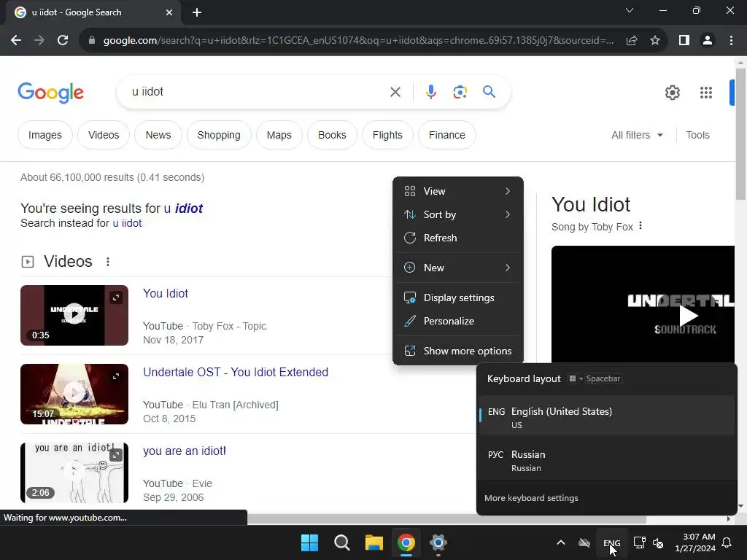Click the Google logo
The image size is (747, 560).
(50, 93)
